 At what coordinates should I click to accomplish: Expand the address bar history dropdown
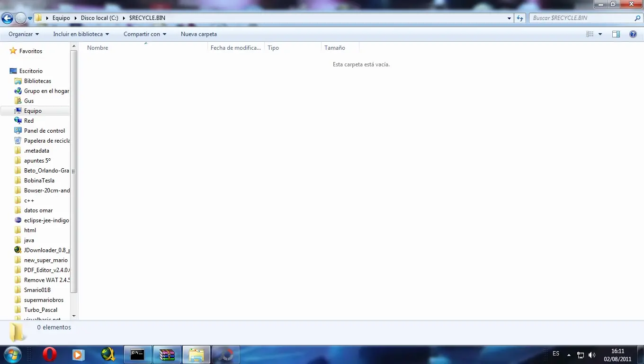click(x=509, y=18)
